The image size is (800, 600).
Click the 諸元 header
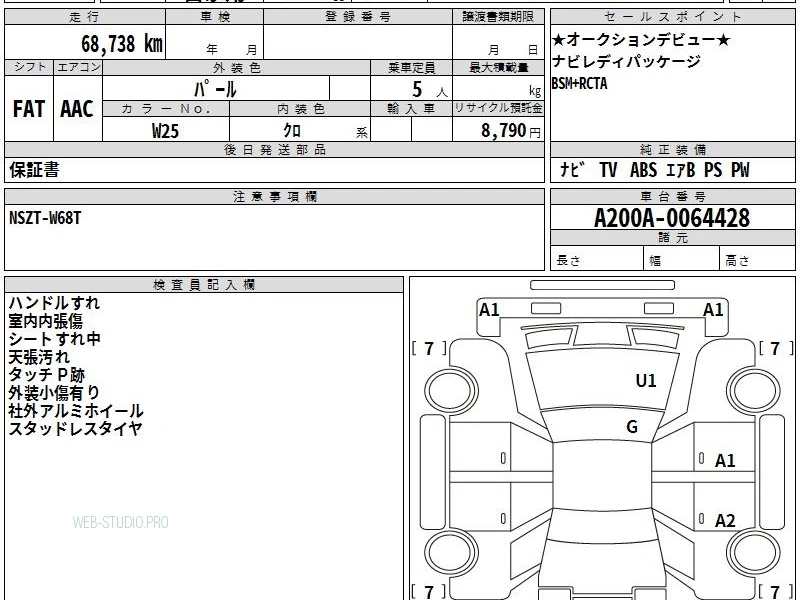point(672,238)
